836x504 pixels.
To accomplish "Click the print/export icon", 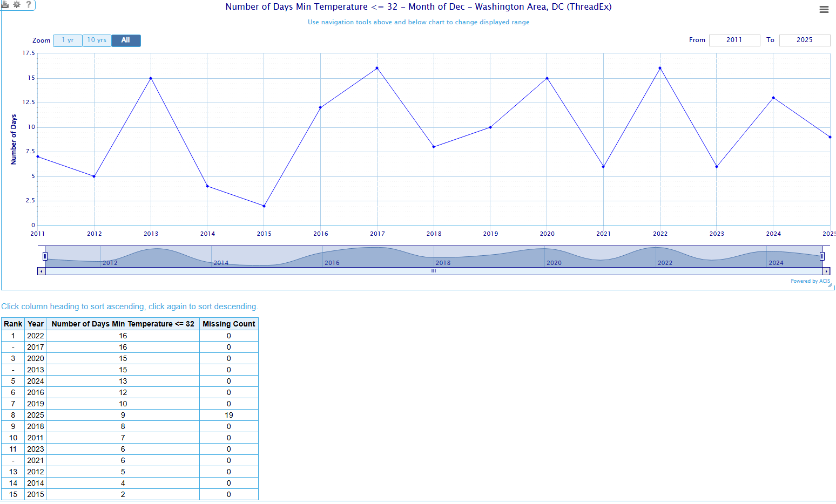I will point(5,4).
